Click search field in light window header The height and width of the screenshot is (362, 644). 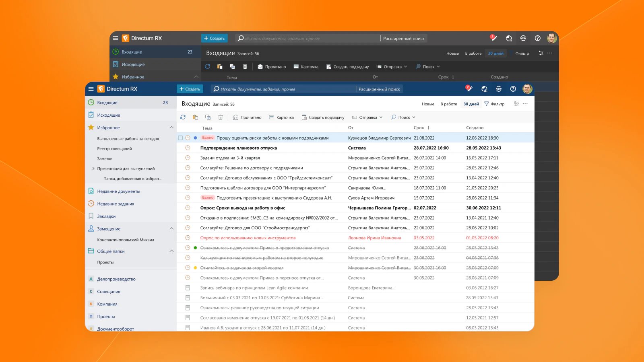283,89
